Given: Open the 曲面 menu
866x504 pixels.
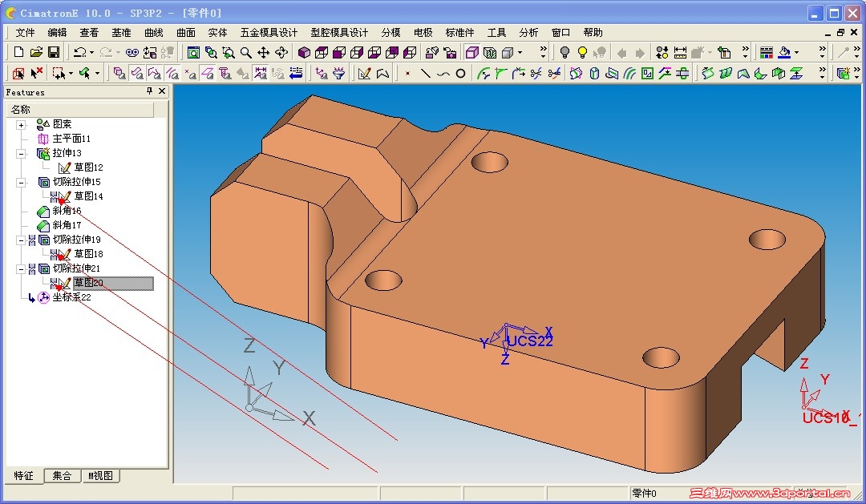Looking at the screenshot, I should (x=185, y=33).
